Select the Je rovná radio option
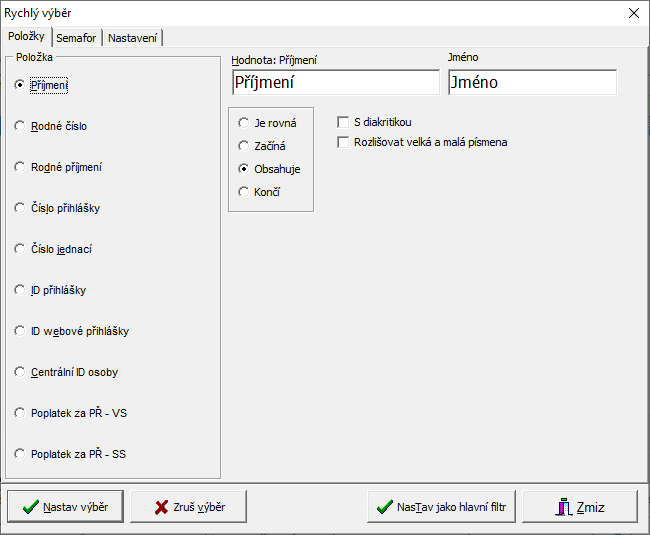650x535 pixels. click(243, 123)
